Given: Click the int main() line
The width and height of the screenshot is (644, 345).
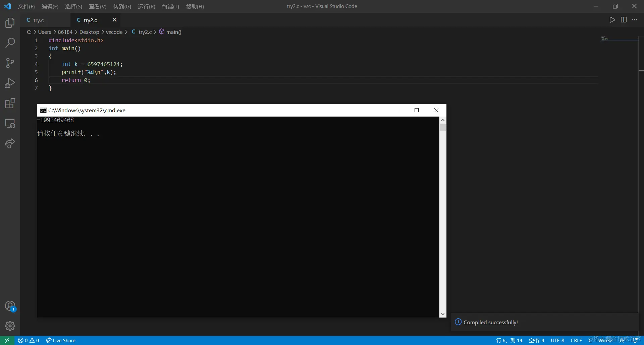Looking at the screenshot, I should coord(64,48).
